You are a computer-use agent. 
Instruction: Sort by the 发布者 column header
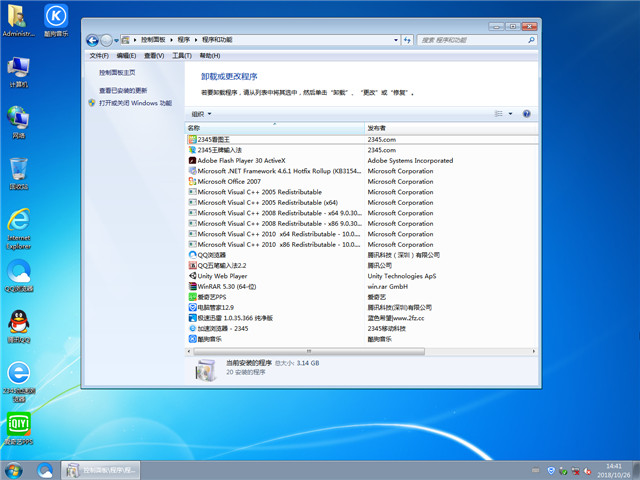(451, 128)
